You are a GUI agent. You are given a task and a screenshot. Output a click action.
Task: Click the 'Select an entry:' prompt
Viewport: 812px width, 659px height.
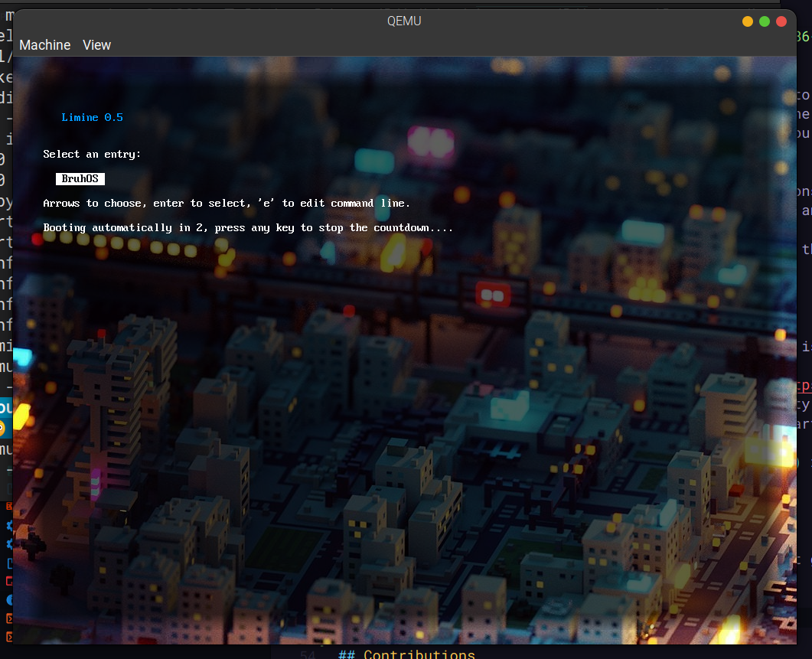coord(92,154)
